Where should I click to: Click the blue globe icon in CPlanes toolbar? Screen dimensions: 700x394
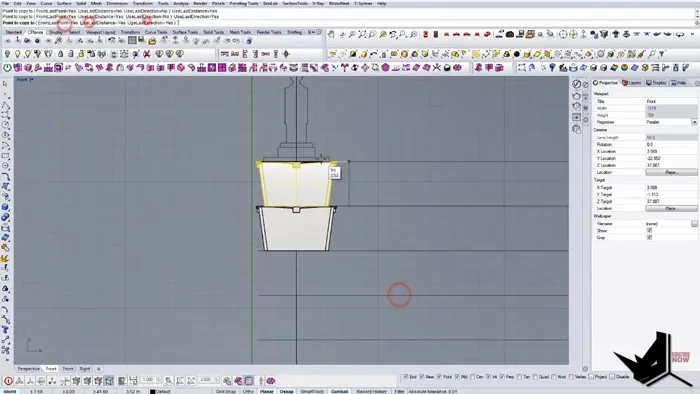coord(249,41)
